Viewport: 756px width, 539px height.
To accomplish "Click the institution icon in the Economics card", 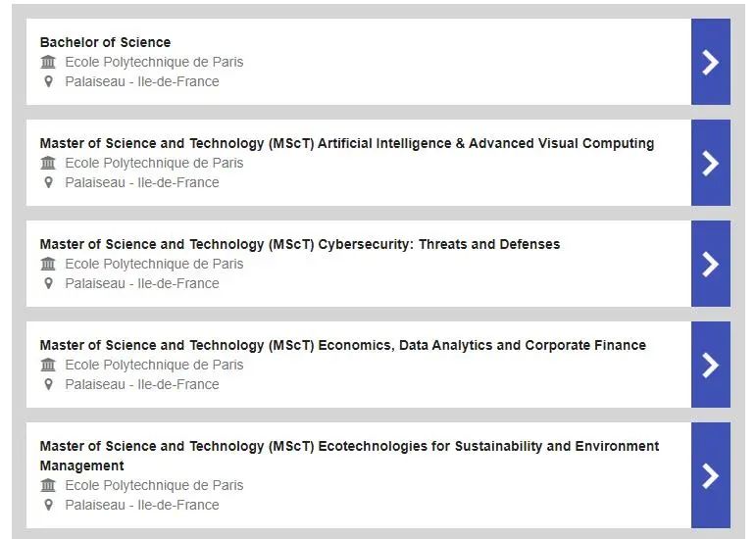I will (48, 365).
